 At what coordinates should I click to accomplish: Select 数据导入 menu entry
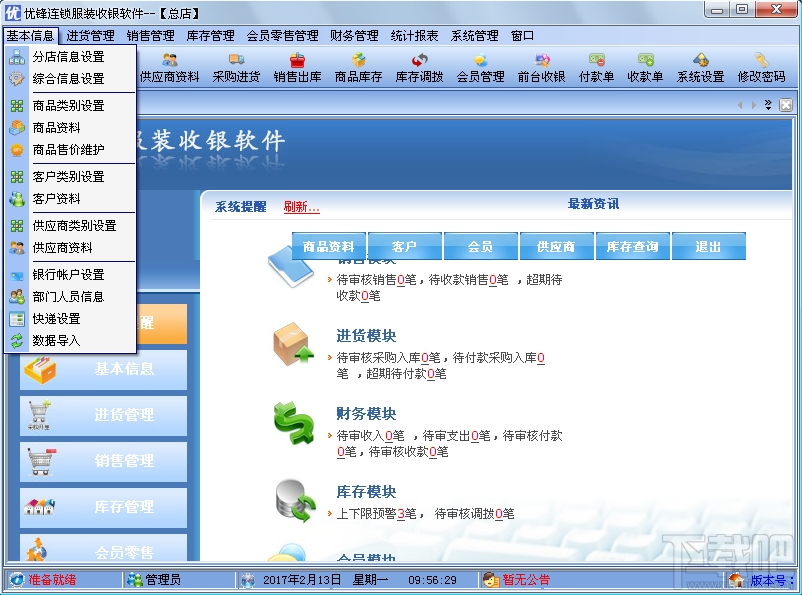click(x=70, y=341)
